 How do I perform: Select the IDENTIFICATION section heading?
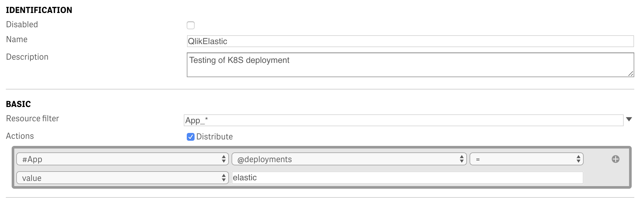39,10
